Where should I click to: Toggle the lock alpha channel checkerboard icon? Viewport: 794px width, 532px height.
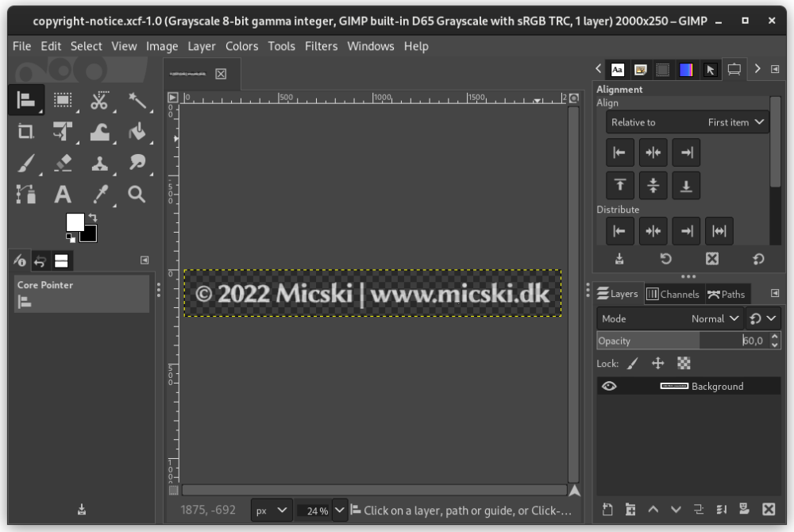(x=683, y=363)
